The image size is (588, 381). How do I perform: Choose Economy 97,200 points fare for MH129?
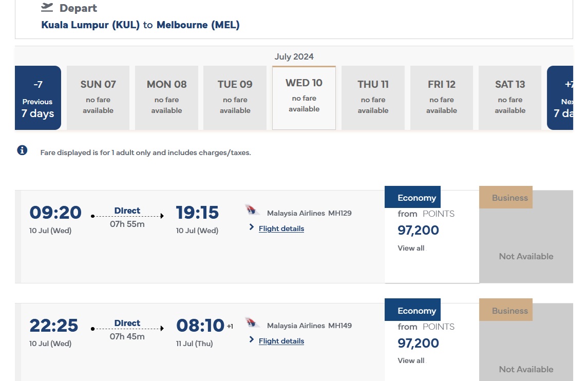click(x=418, y=230)
